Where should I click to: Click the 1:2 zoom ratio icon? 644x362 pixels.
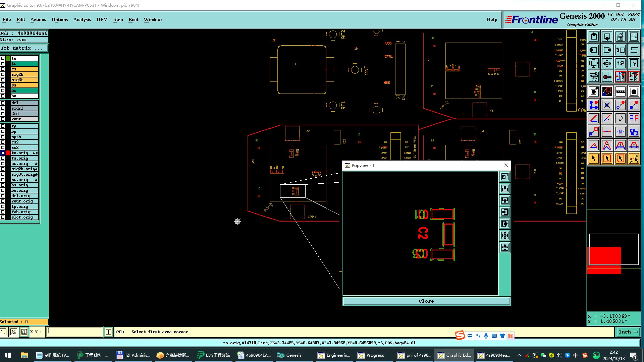click(620, 63)
